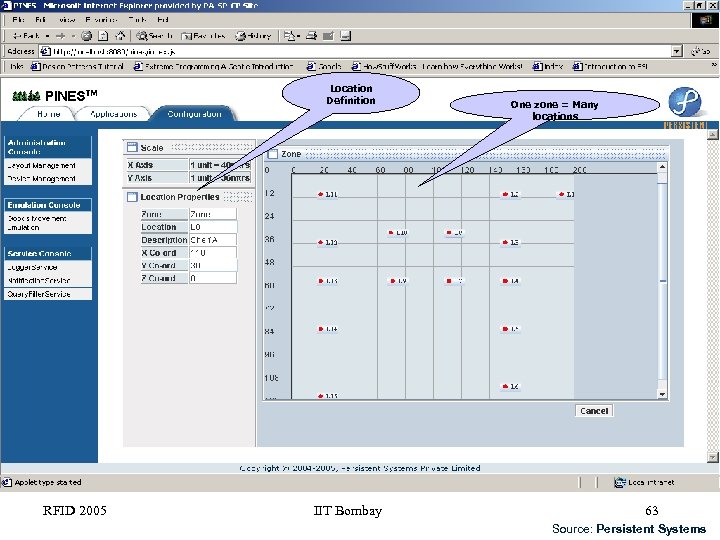Open the Forward button history dropdown arrow
Viewport: 720px width, 540px height.
73,36
